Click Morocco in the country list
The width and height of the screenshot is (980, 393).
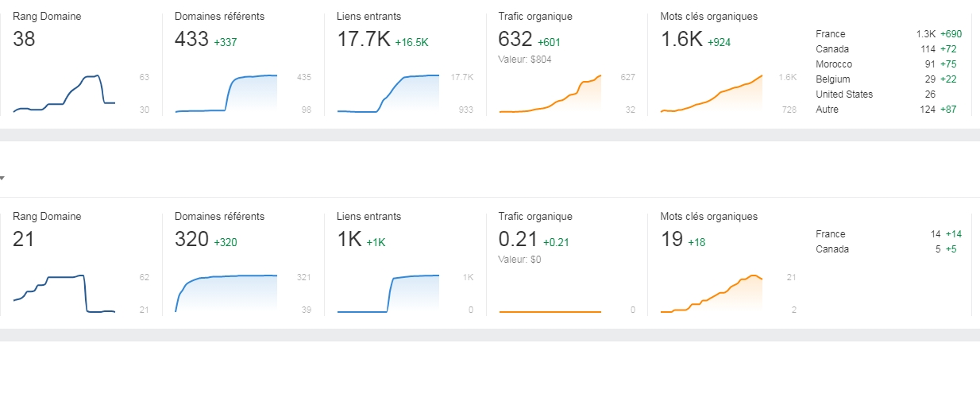tap(834, 64)
